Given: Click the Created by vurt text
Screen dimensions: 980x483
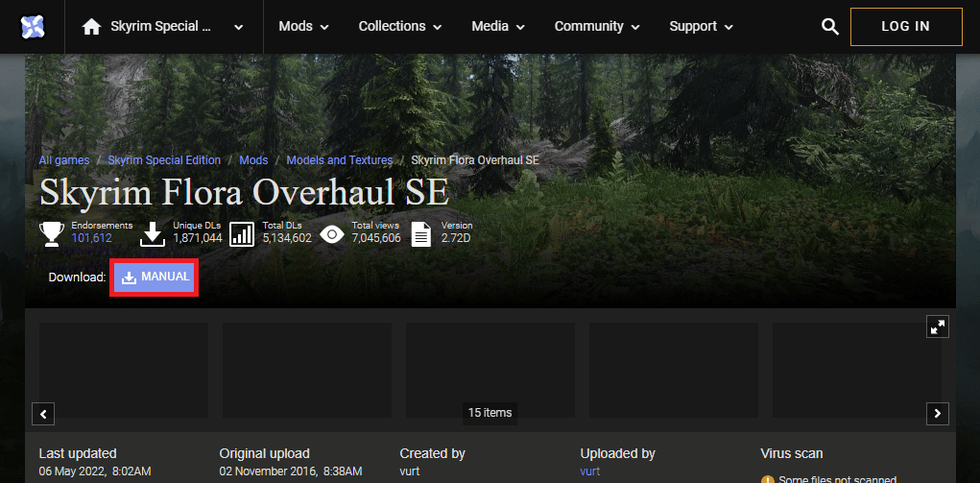Looking at the screenshot, I should (410, 471).
